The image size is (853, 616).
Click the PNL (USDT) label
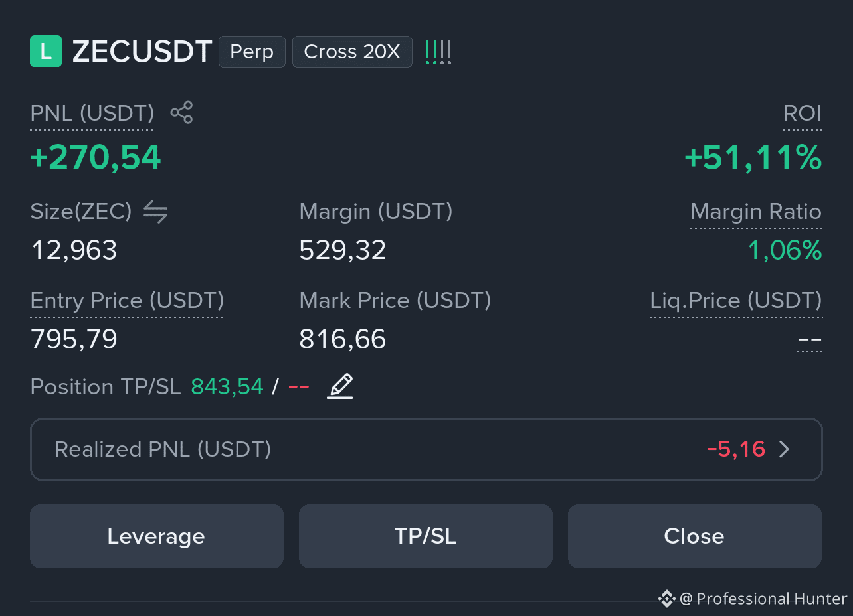[92, 114]
